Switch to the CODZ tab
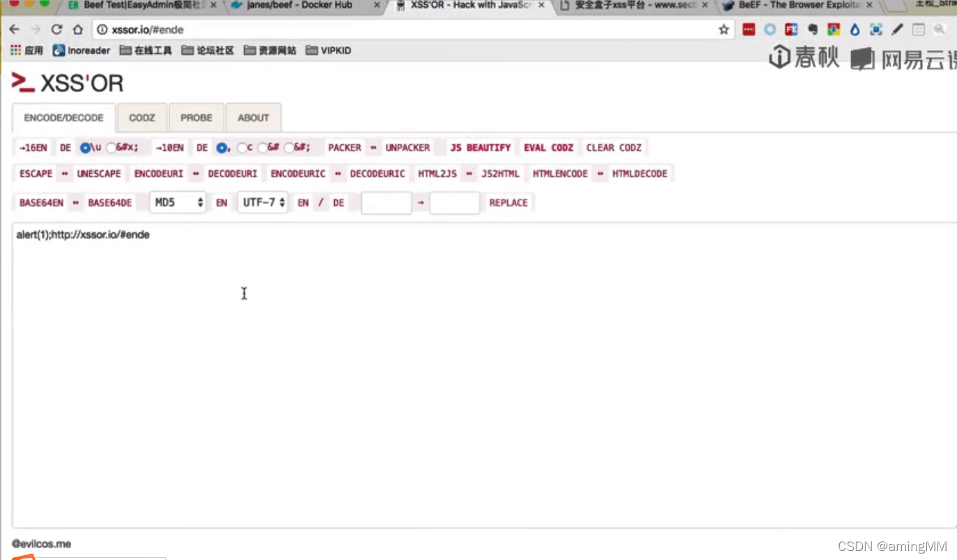The image size is (957, 560). [142, 118]
